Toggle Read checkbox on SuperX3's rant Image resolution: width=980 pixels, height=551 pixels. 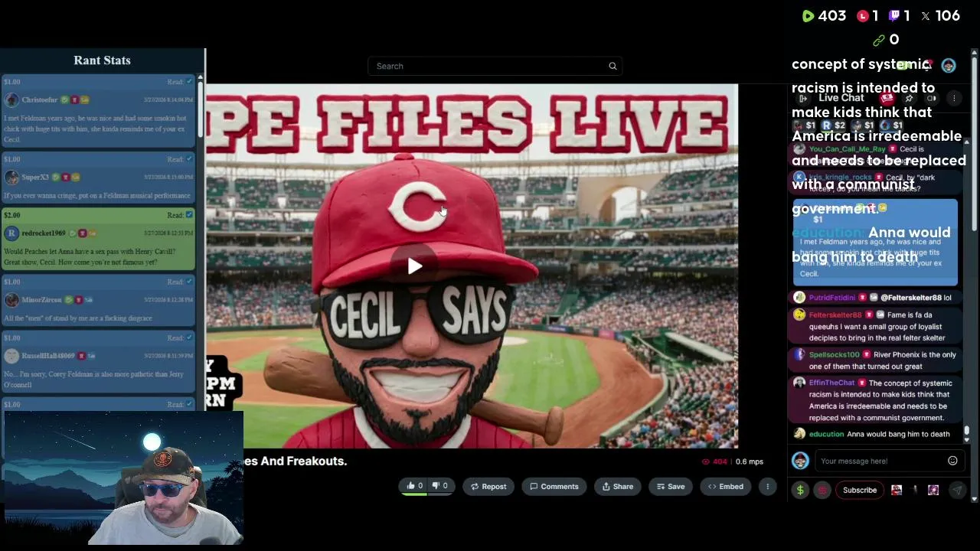(x=189, y=158)
